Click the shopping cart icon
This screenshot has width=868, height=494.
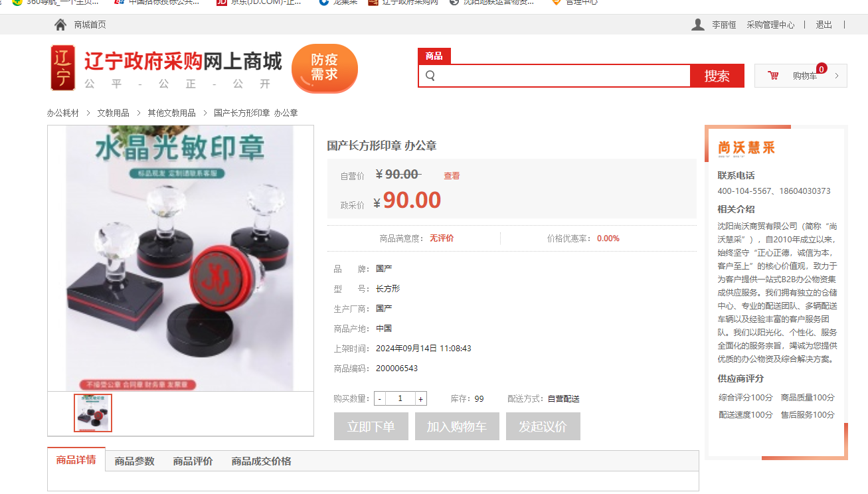(773, 76)
